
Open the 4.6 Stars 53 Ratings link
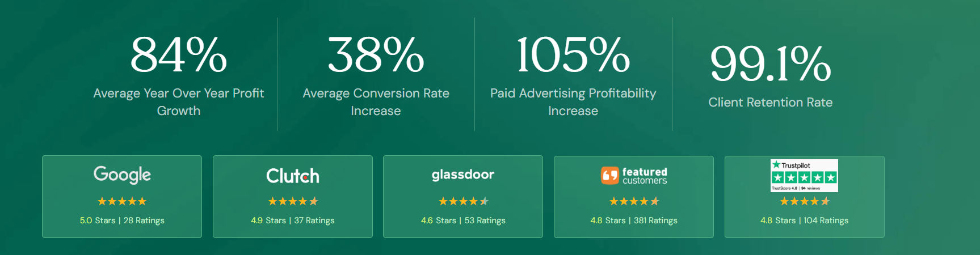[463, 220]
